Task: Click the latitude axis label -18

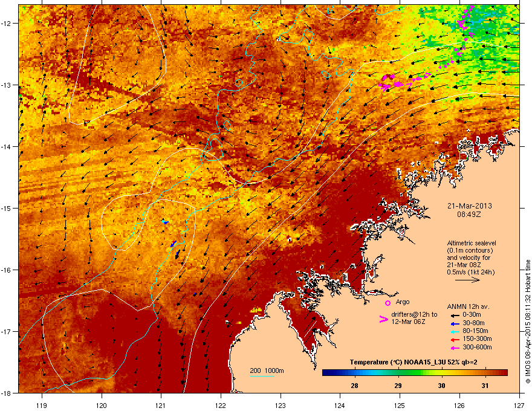Action: coord(6,393)
